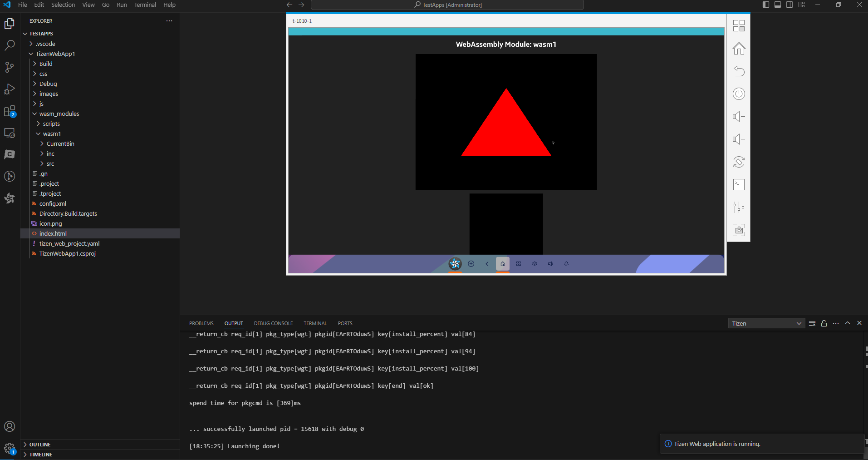Open notifications bell on the emulator taskbar
The image size is (868, 460).
tap(566, 263)
